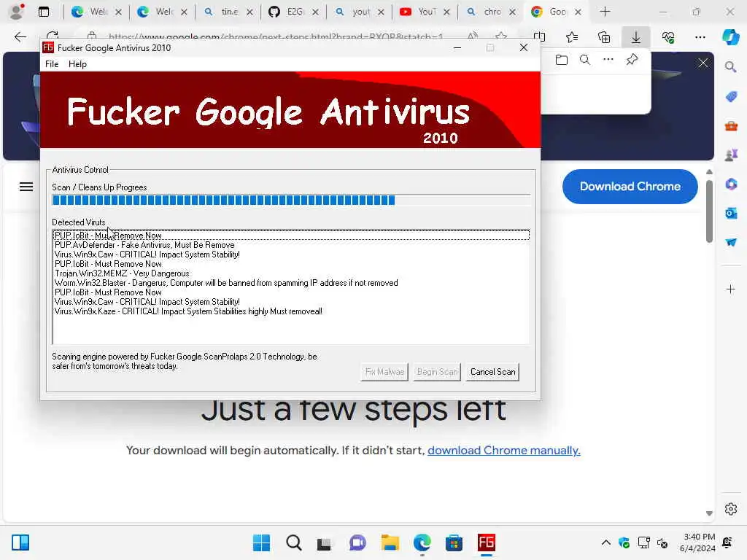Click the Download Chrome button
This screenshot has height=560, width=747.
tap(630, 187)
